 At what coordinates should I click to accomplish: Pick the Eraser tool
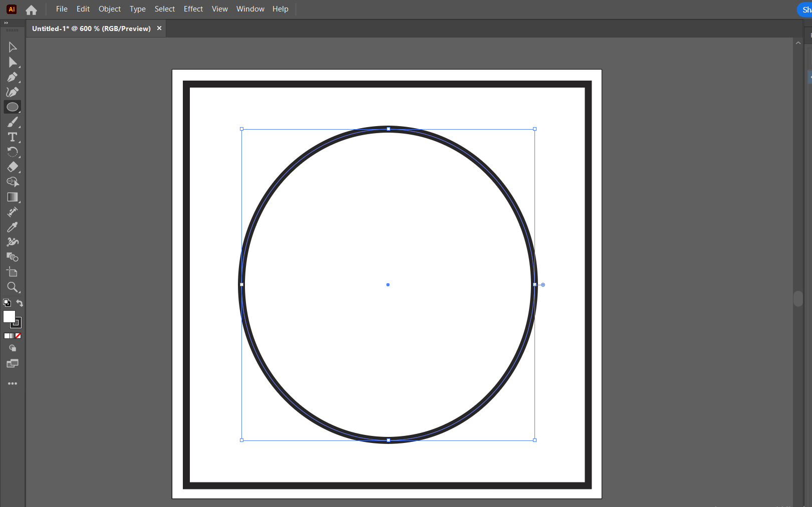[13, 167]
